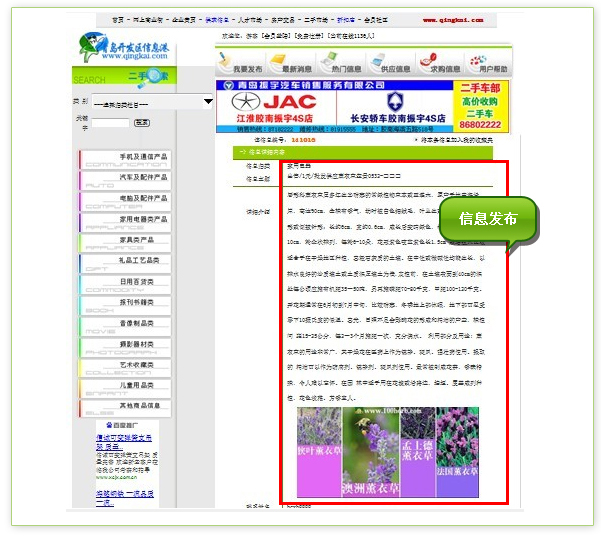601x536 pixels.
Task: Click the add-to-favorites link above info content
Action: tap(456, 140)
